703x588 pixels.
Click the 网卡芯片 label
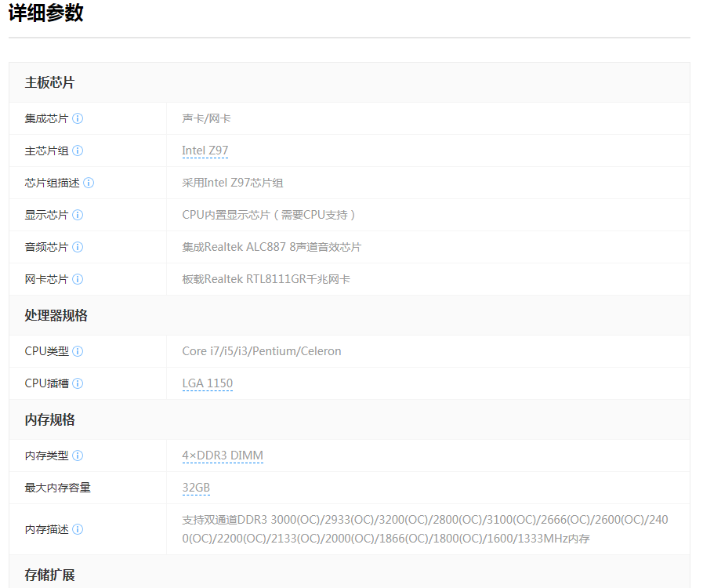[46, 279]
